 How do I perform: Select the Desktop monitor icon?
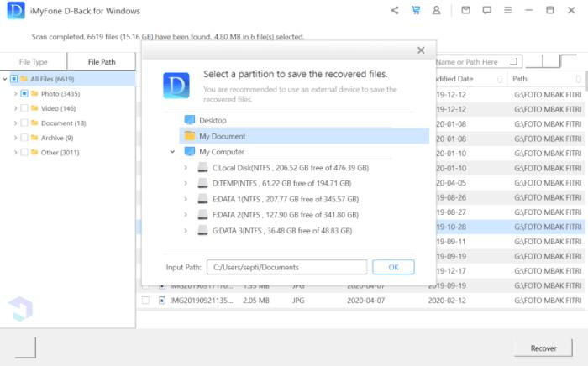190,120
